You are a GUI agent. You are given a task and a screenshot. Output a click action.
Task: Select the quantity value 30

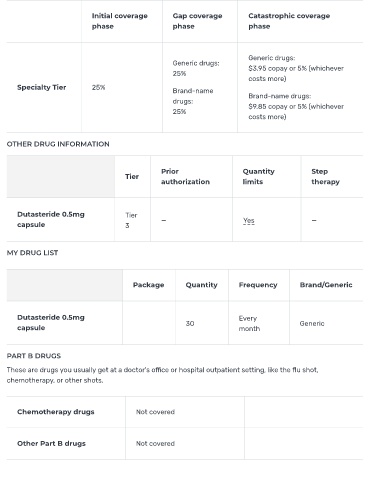pos(190,323)
